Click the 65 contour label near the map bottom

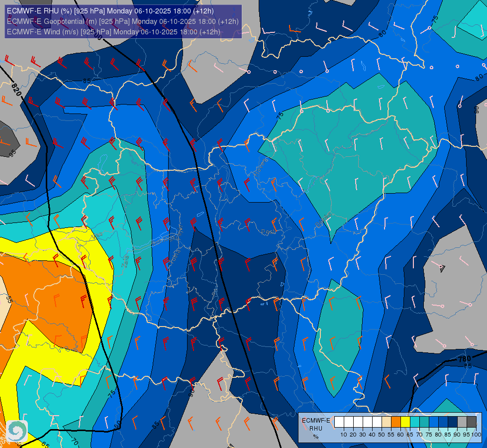pos(45,445)
